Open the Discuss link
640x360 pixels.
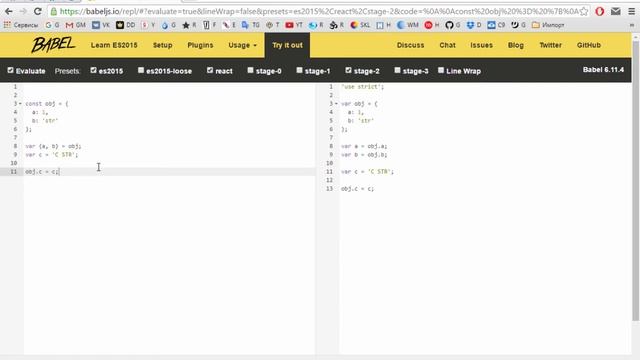point(410,45)
